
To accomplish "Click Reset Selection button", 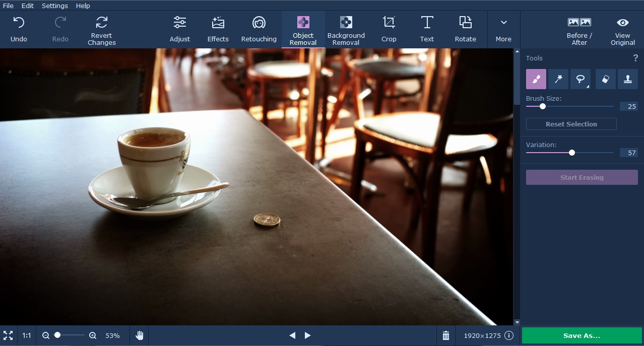I will tap(571, 124).
